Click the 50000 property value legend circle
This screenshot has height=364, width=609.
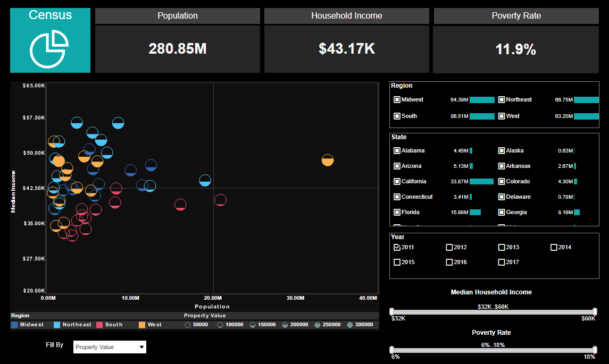coord(187,324)
